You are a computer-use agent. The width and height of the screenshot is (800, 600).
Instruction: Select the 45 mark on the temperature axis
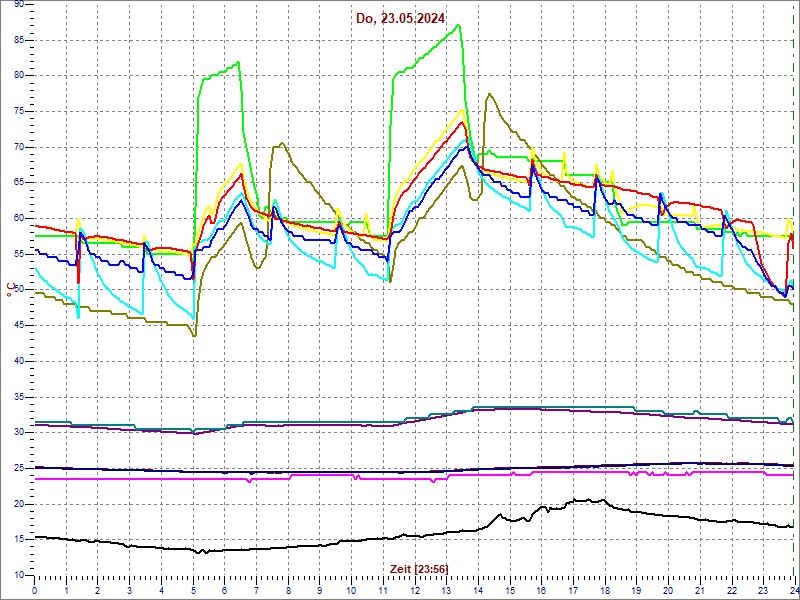pyautogui.click(x=18, y=326)
